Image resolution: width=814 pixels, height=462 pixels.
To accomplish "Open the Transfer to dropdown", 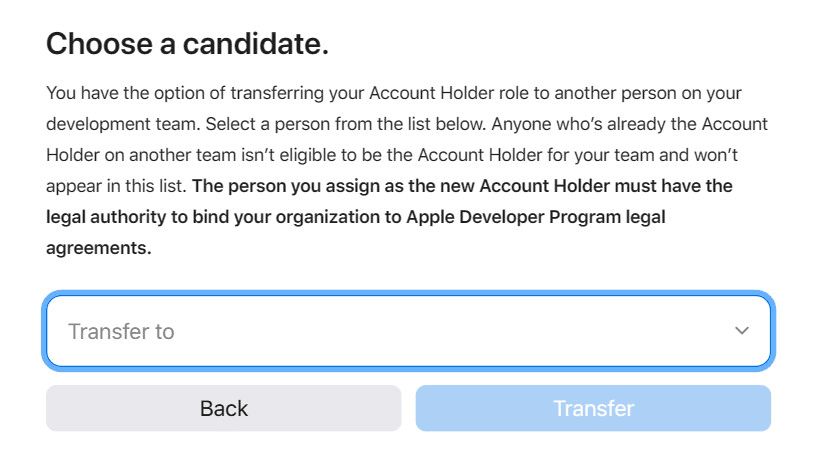I will tap(408, 331).
